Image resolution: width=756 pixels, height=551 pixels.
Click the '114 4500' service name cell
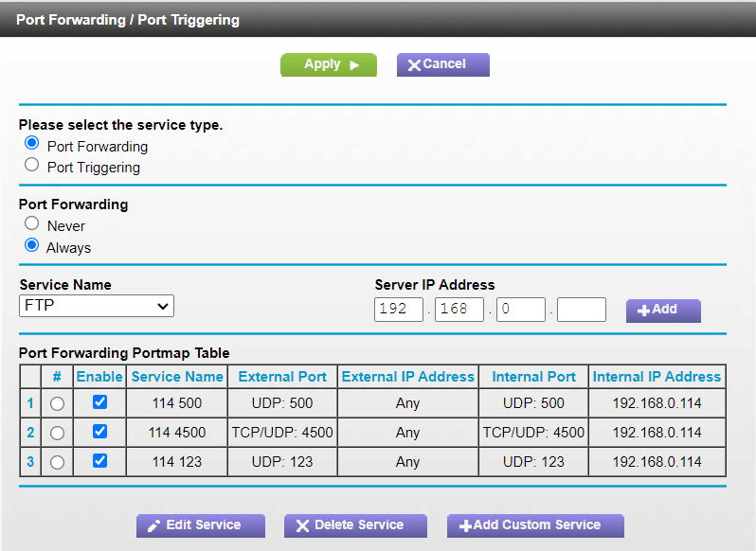(x=177, y=433)
